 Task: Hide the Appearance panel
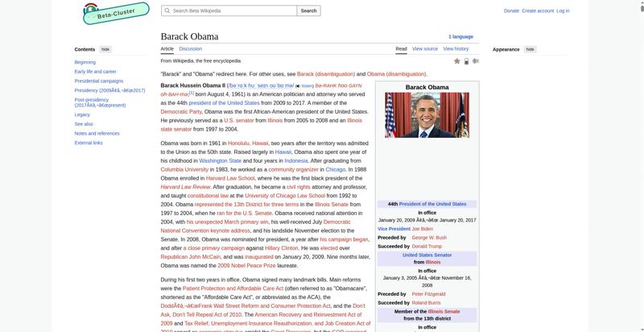coord(530,49)
